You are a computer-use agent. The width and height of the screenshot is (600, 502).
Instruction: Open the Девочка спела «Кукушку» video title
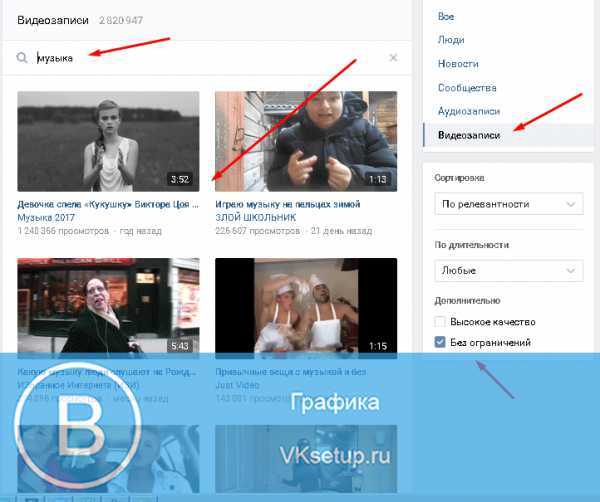(108, 204)
